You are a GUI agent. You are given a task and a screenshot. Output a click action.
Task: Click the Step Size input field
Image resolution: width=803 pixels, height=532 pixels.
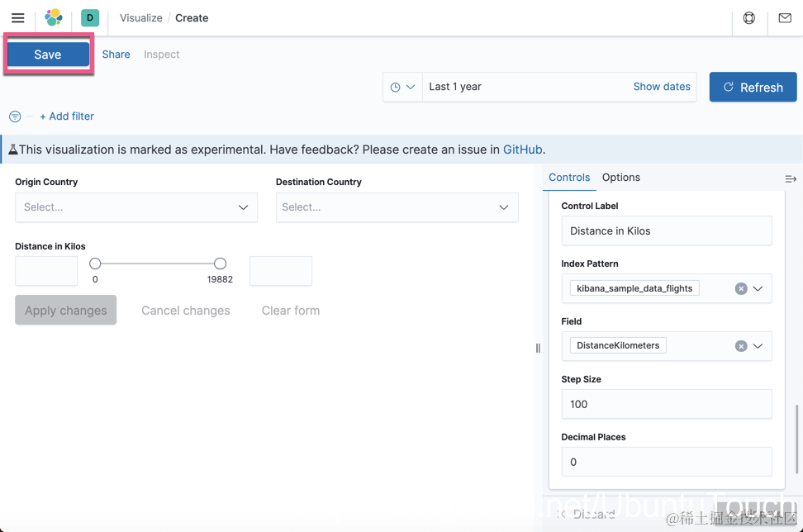point(666,404)
